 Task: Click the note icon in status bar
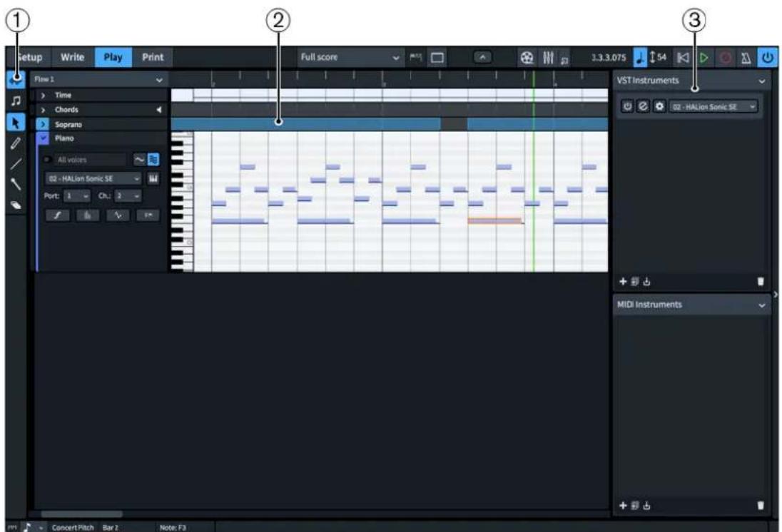[x=27, y=526]
